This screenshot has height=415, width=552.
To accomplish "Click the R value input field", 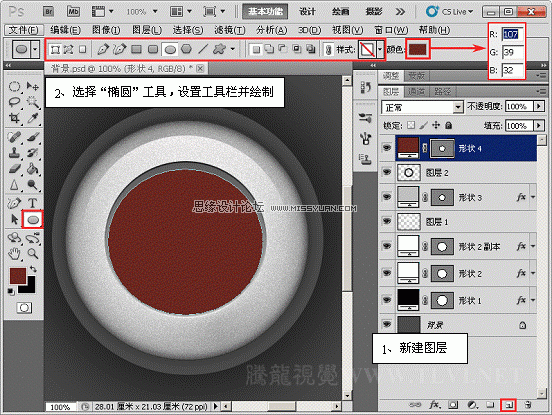I will [x=513, y=34].
